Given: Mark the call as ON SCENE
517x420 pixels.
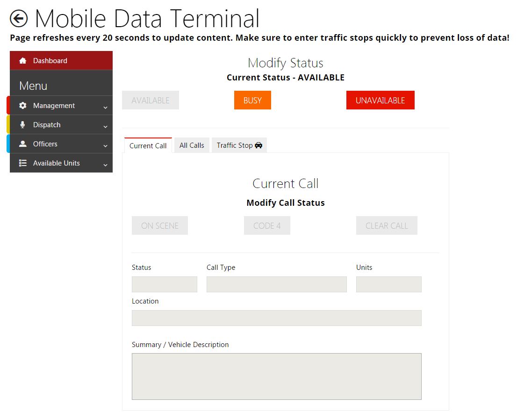Looking at the screenshot, I should [x=160, y=225].
